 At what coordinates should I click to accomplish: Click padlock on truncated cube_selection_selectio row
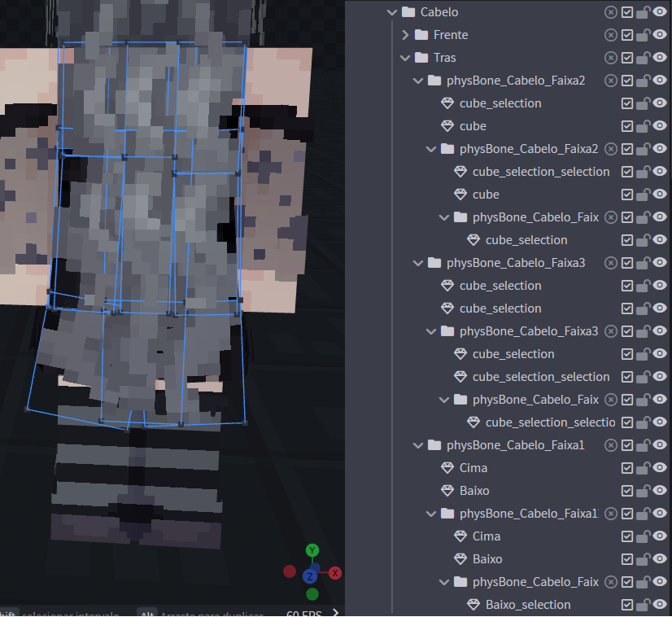[643, 422]
